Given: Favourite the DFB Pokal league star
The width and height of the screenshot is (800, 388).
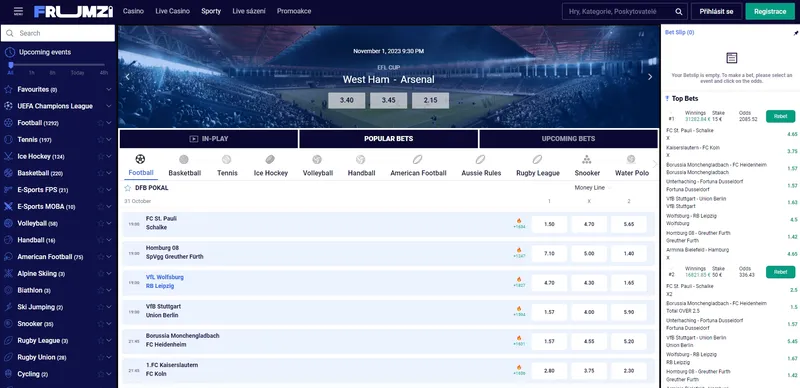Looking at the screenshot, I should (x=128, y=188).
